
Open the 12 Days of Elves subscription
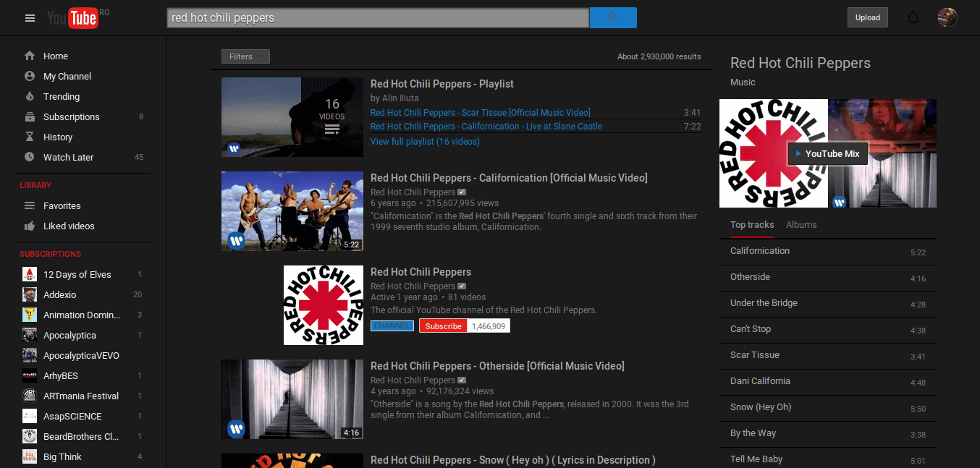77,274
